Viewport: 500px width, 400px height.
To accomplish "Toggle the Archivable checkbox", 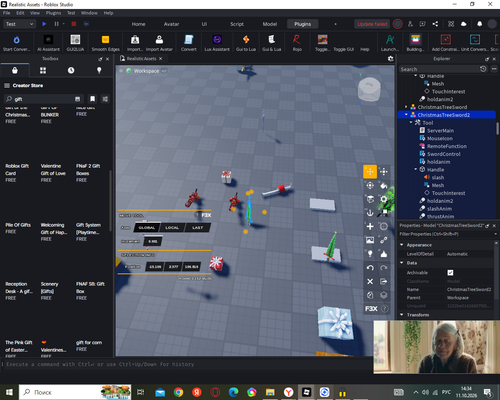I will 450,273.
